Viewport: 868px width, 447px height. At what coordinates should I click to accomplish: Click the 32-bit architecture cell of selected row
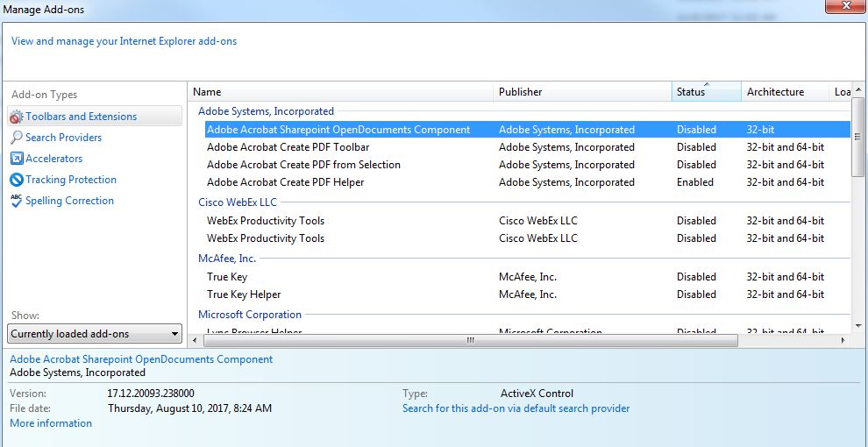760,130
